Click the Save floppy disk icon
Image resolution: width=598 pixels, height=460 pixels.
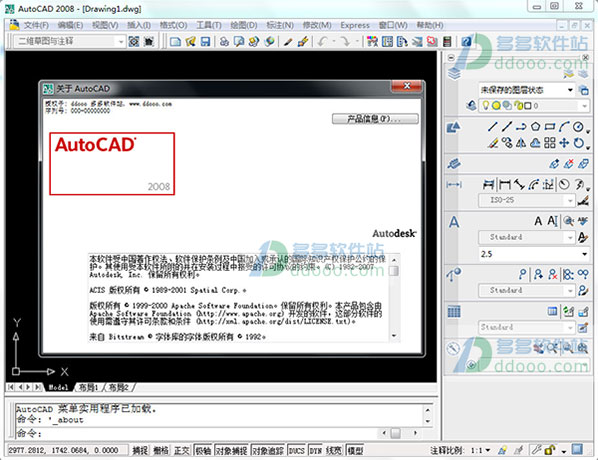tap(206, 41)
